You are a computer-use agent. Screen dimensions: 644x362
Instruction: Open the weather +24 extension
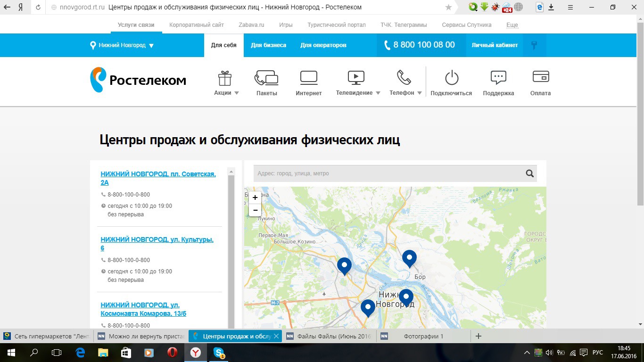[507, 7]
